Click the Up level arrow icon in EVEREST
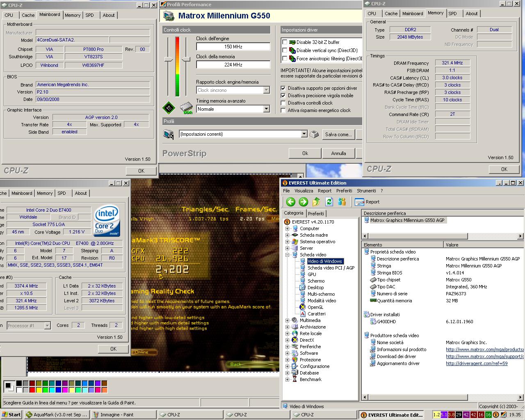This screenshot has width=525, height=420. 316,201
